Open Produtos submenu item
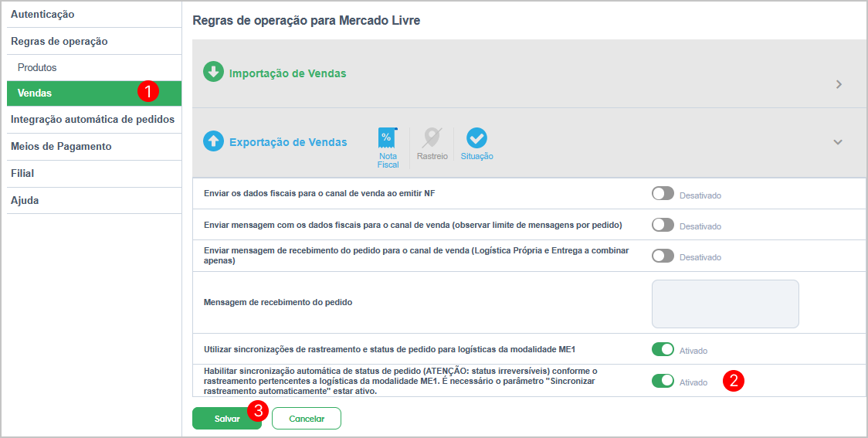 click(94, 67)
